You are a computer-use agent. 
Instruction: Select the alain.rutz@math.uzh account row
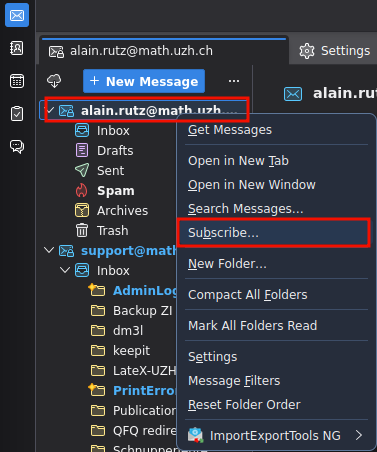coord(147,110)
